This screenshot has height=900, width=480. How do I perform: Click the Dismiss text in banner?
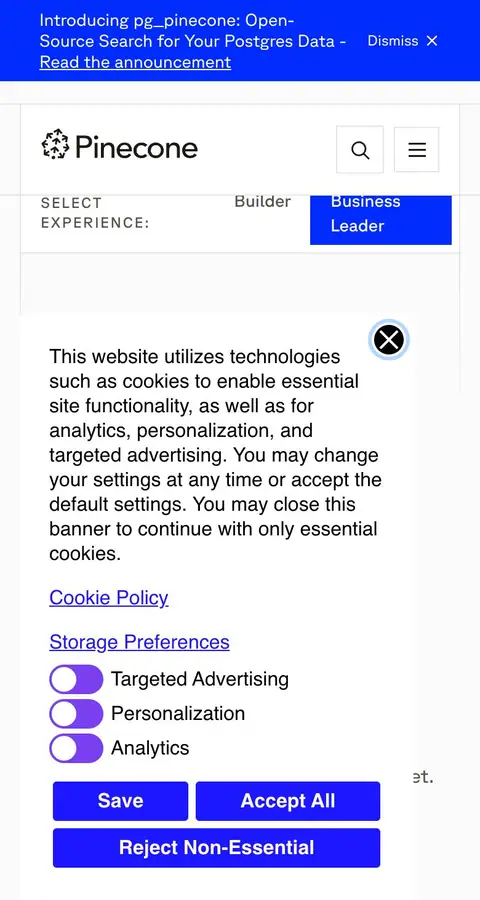pyautogui.click(x=393, y=41)
